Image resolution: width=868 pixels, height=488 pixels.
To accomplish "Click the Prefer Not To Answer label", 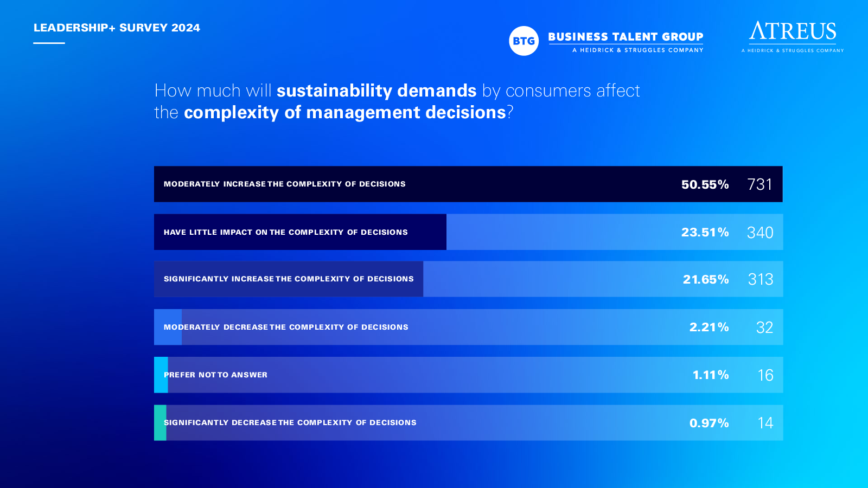I will click(x=215, y=375).
